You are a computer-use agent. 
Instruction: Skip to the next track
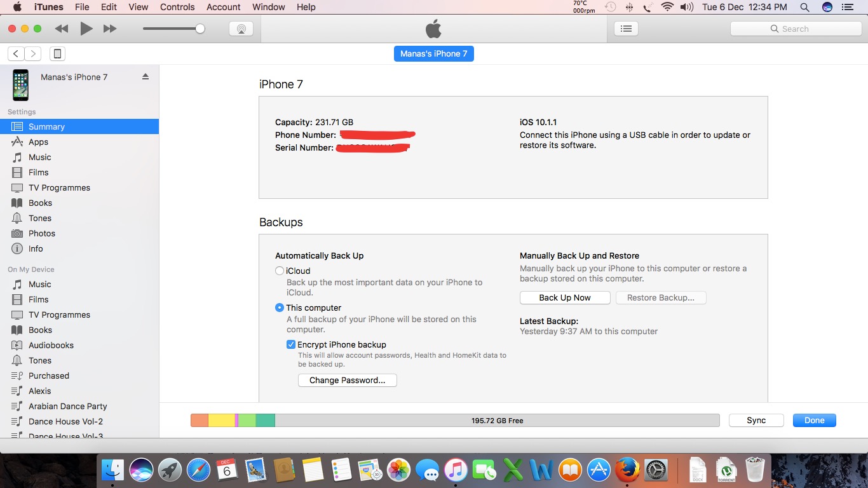110,29
